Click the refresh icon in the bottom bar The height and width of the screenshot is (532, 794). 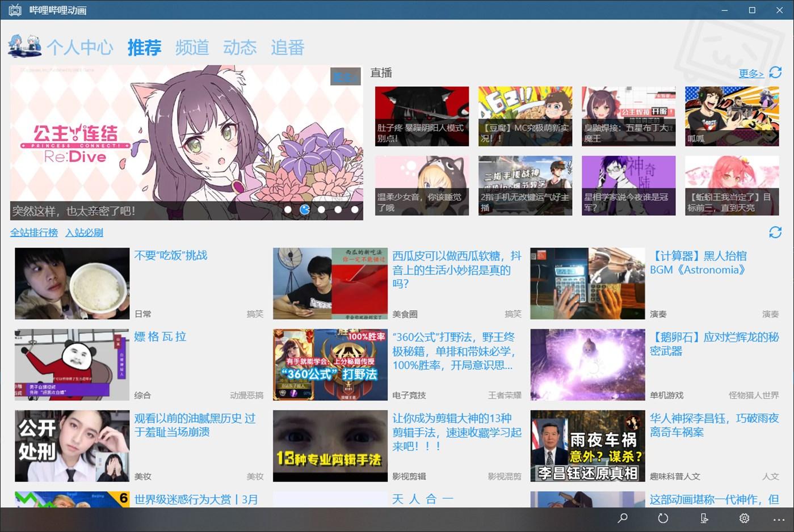coord(663,518)
